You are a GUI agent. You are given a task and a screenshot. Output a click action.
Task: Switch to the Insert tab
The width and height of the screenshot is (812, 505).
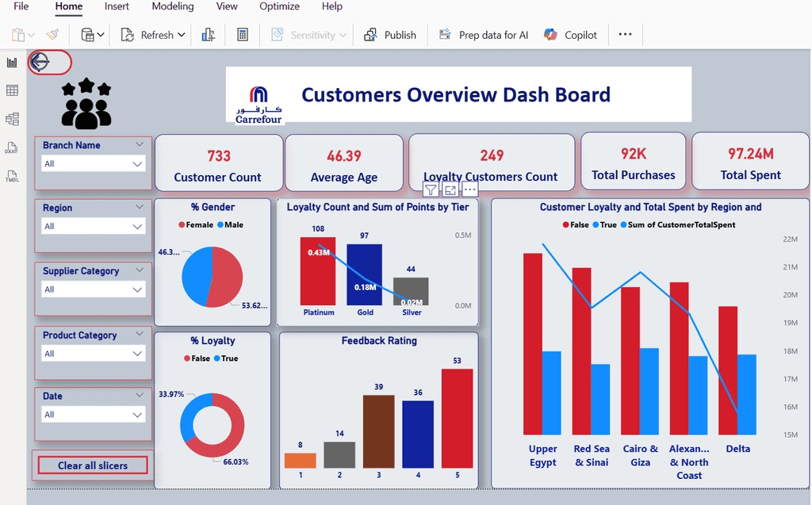(117, 6)
